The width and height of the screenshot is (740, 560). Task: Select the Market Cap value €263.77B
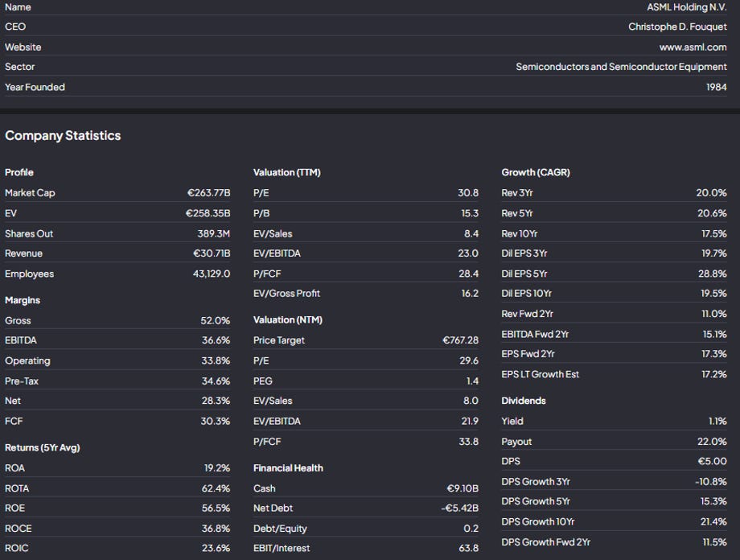pyautogui.click(x=208, y=192)
